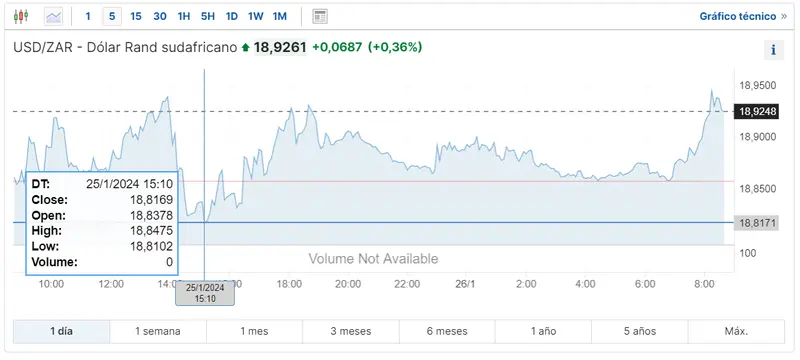This screenshot has height=360, width=800.
Task: Switch interval to 1D
Action: (232, 16)
